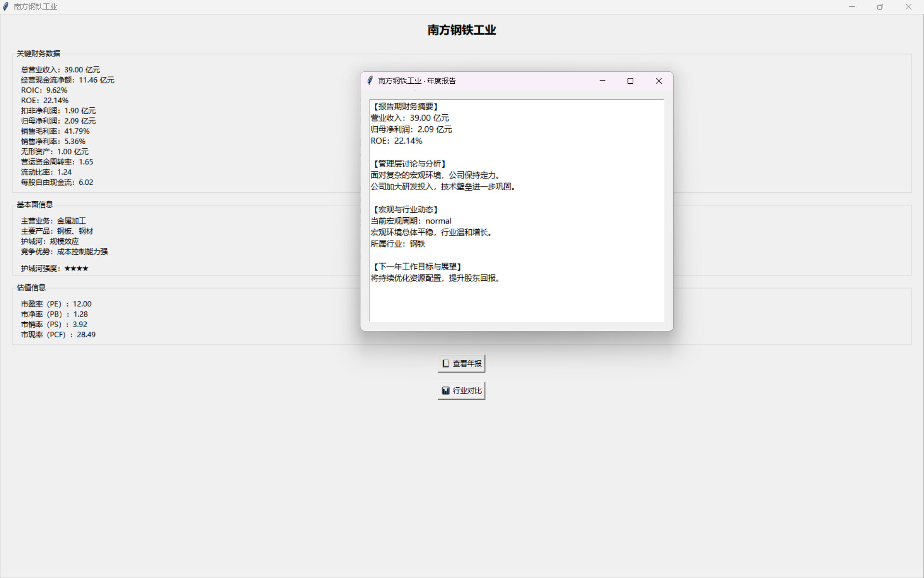The height and width of the screenshot is (578, 924).
Task: Click 流动比率: 1.24
Action: click(x=46, y=172)
